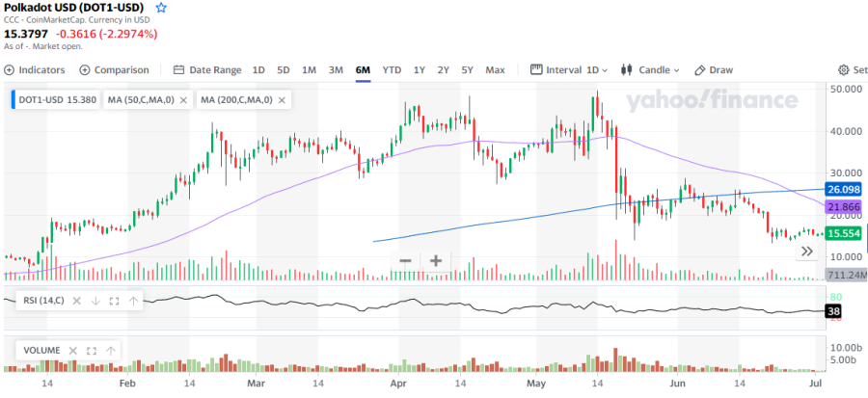Zoom out the chart with minus button
Viewport: 868px width, 398px height.
[406, 261]
